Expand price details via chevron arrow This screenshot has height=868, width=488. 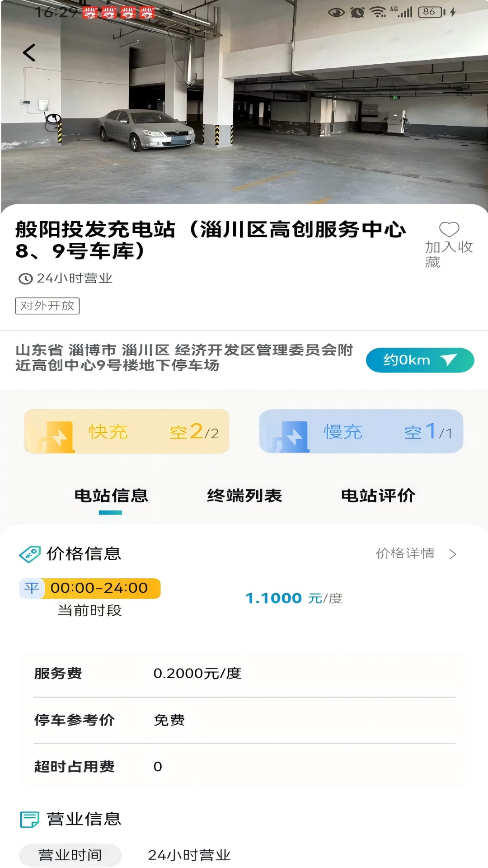[453, 554]
